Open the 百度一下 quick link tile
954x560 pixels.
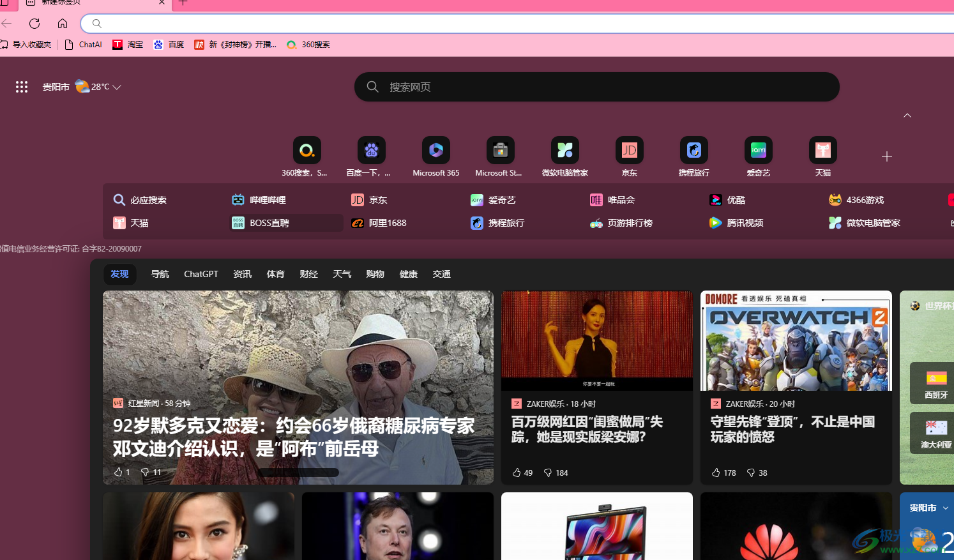pyautogui.click(x=371, y=156)
